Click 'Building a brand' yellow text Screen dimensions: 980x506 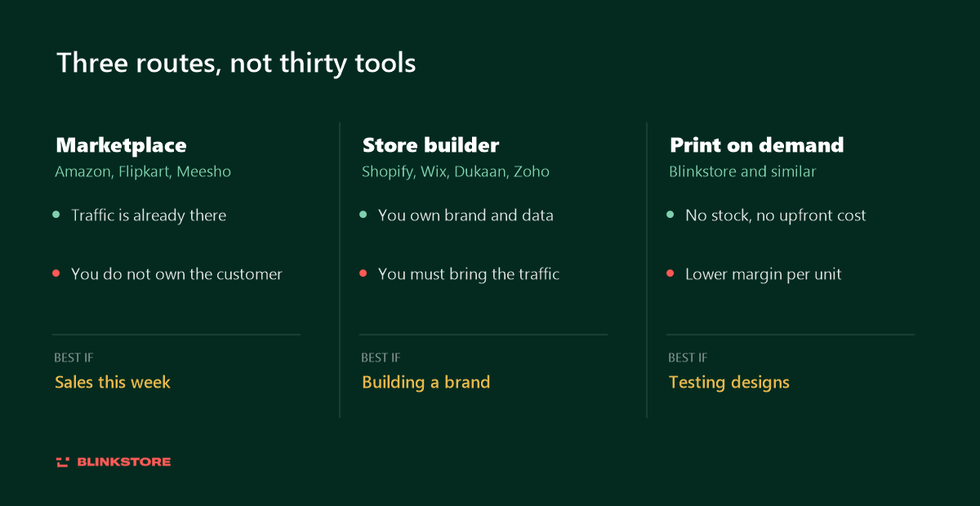[x=426, y=382]
